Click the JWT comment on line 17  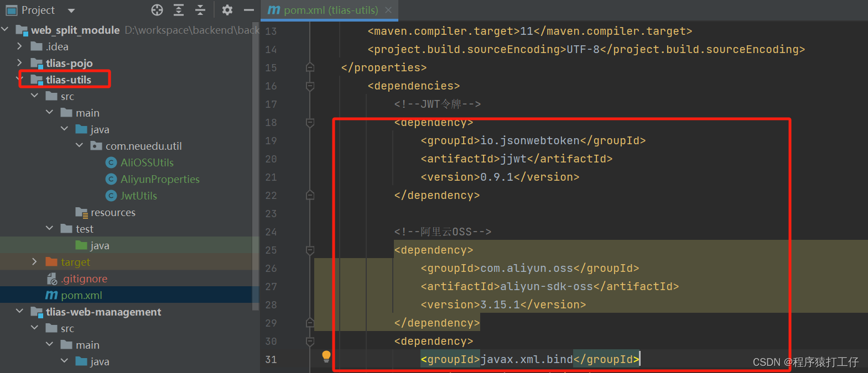coord(437,104)
